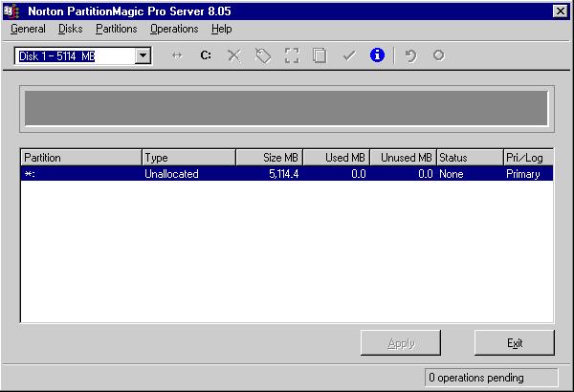
Task: Click the Apply button
Action: 401,343
